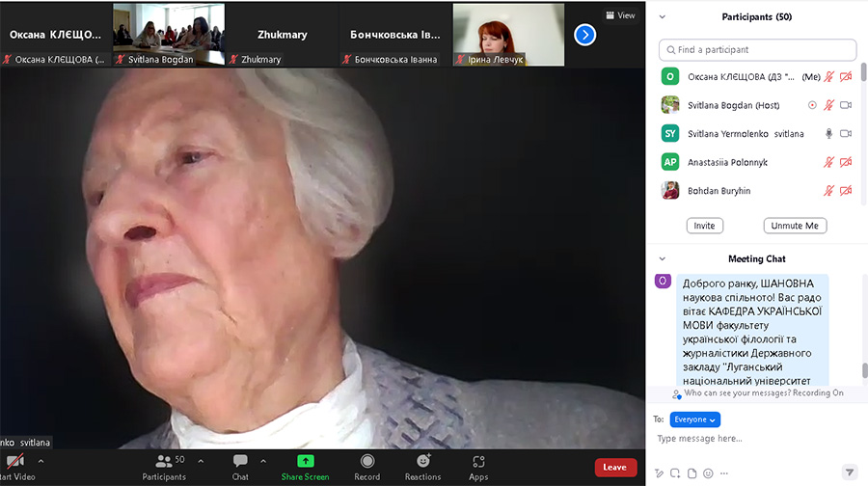Click the Meeting Chat panel title

[x=757, y=259]
